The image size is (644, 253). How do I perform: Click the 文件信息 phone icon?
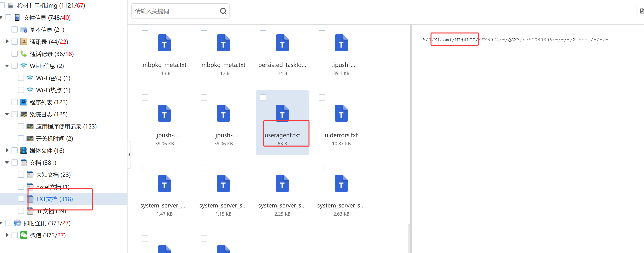(17, 18)
